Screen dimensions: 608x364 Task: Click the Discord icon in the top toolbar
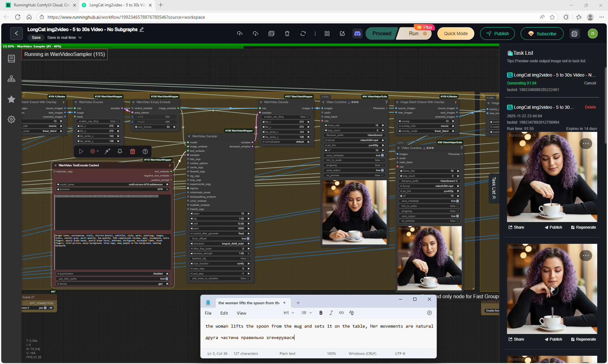pos(358,34)
